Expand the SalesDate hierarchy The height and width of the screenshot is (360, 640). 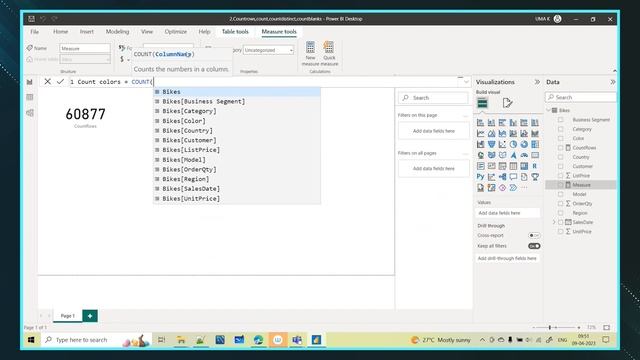click(x=554, y=222)
